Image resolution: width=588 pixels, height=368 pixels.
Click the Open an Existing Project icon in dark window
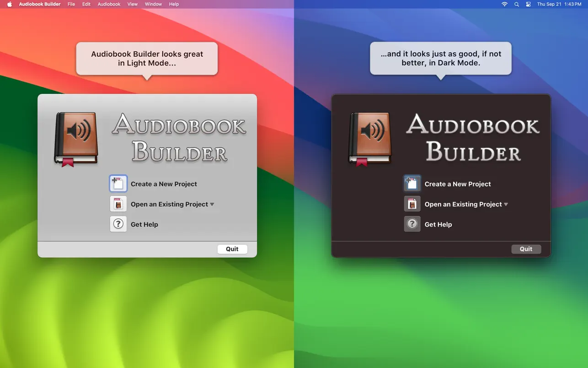tap(412, 204)
